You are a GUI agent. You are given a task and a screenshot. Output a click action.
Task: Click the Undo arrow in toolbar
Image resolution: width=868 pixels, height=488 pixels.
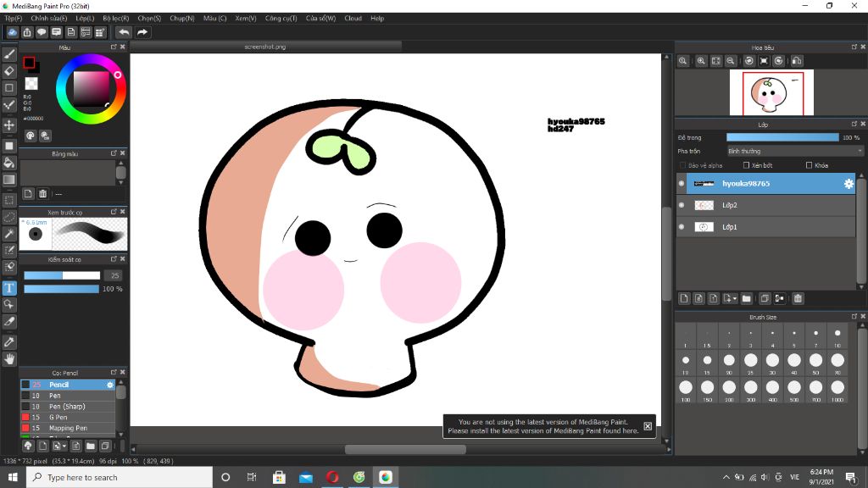(124, 32)
